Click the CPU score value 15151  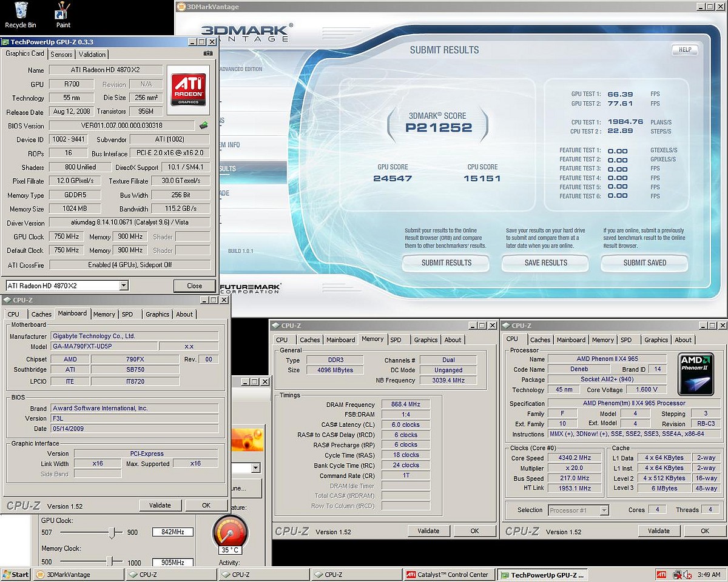tap(482, 178)
